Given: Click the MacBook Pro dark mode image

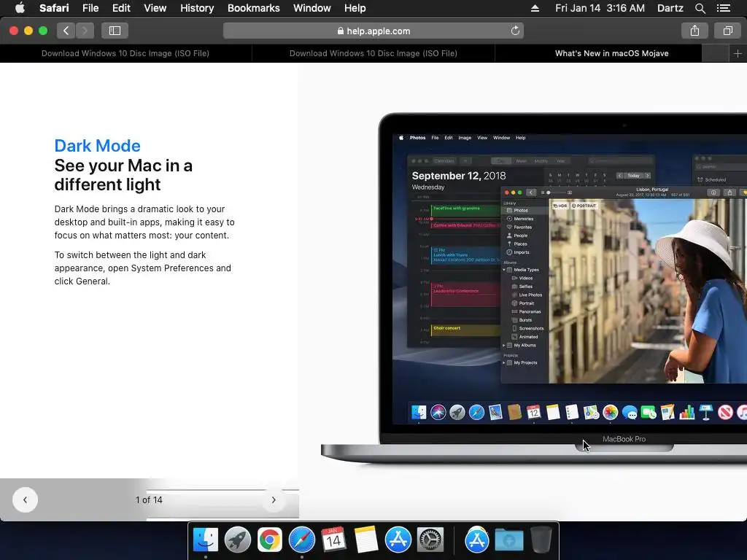Looking at the screenshot, I should [534, 288].
